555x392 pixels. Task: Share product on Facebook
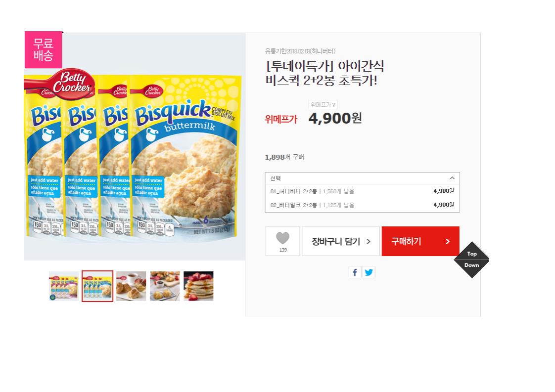coord(355,272)
